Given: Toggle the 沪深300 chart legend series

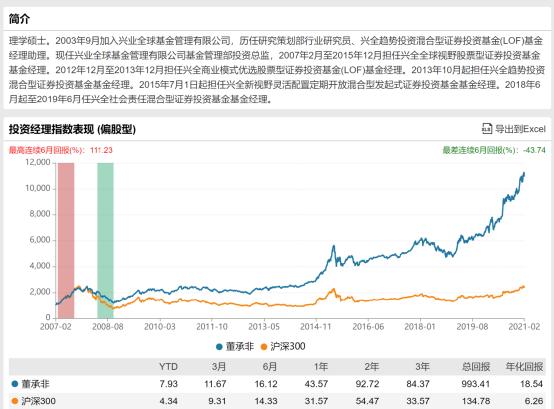Looking at the screenshot, I should [x=283, y=346].
